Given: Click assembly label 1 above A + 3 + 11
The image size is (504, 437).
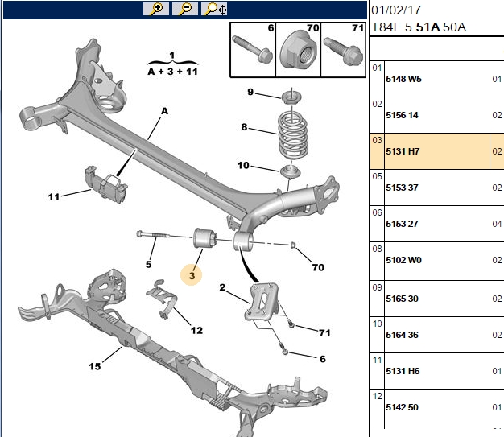Looking at the screenshot, I should (172, 55).
